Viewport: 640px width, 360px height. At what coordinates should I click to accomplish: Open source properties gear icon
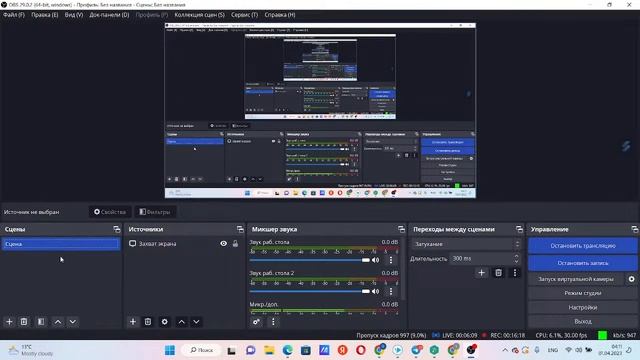click(164, 322)
